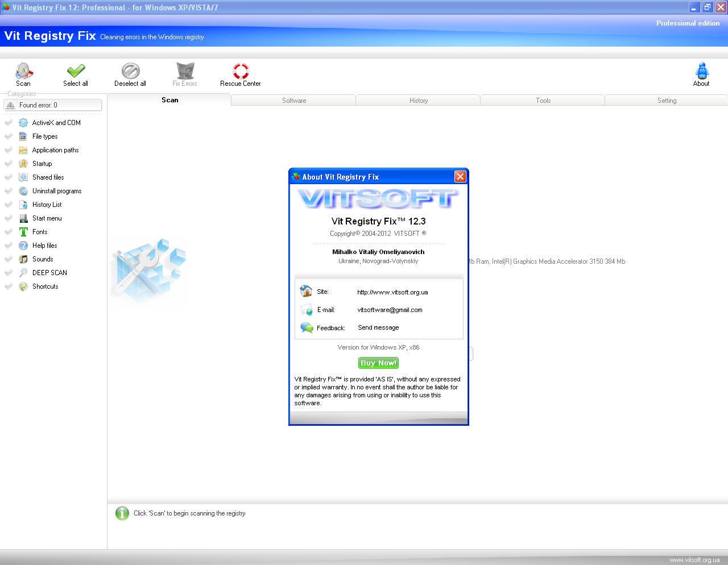The image size is (728, 565).
Task: Click the Version for Windows XP, x86 text
Action: point(378,347)
